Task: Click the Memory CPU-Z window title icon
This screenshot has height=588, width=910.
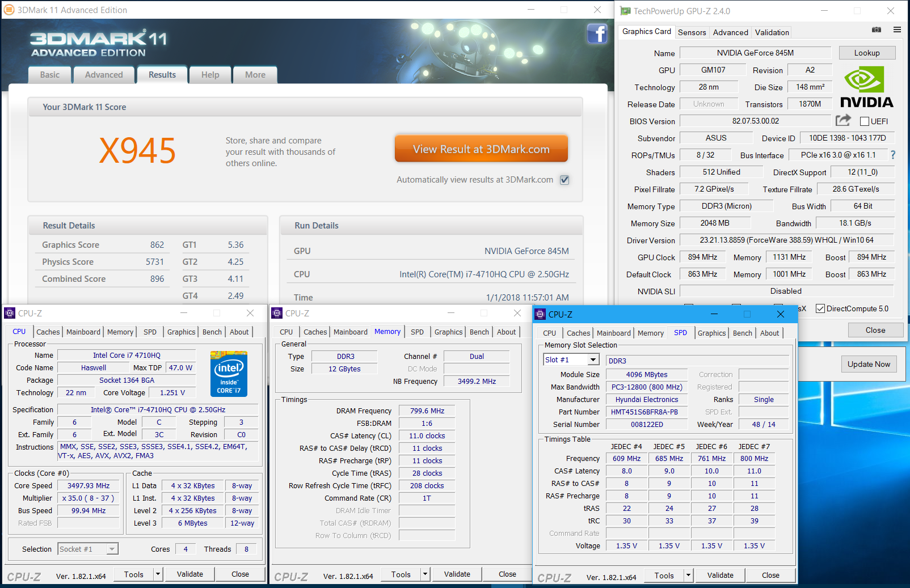Action: 277,313
